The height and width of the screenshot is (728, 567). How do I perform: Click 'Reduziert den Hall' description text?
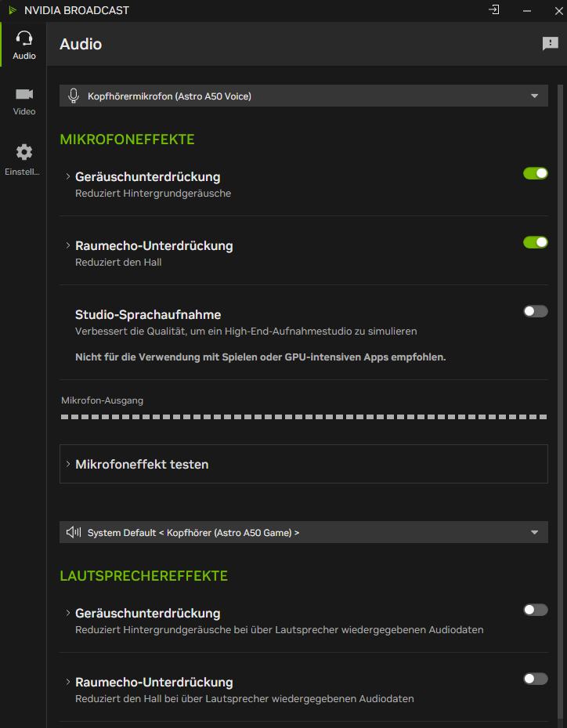click(118, 262)
